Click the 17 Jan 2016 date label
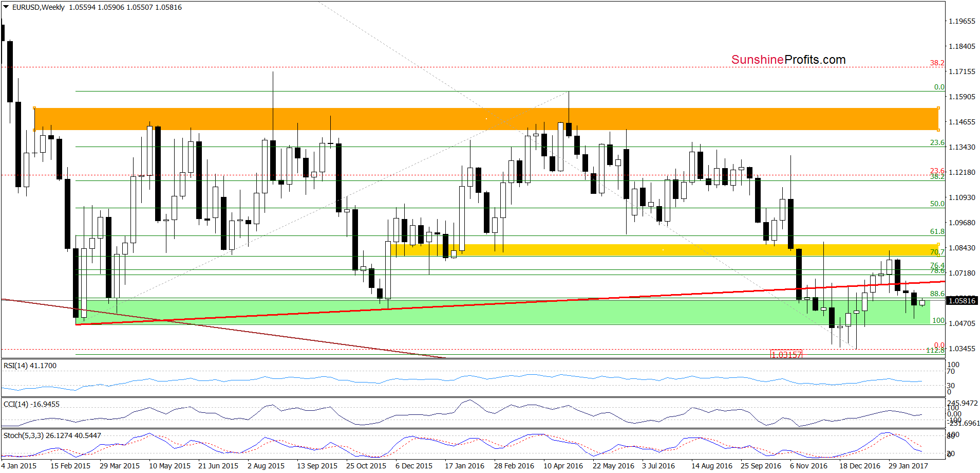The image size is (980, 473). coord(464,466)
